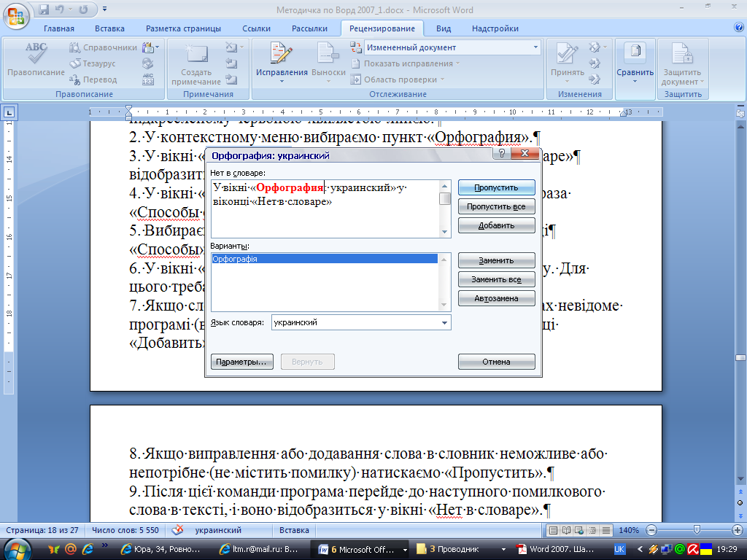Click the Автозамена button
Image resolution: width=747 pixels, height=560 pixels.
click(x=496, y=298)
